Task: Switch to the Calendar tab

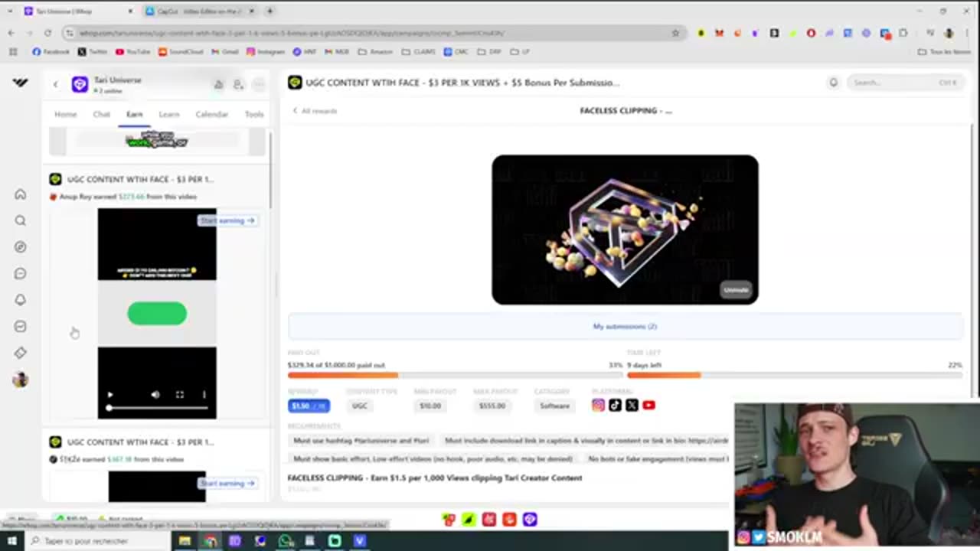Action: 212,114
